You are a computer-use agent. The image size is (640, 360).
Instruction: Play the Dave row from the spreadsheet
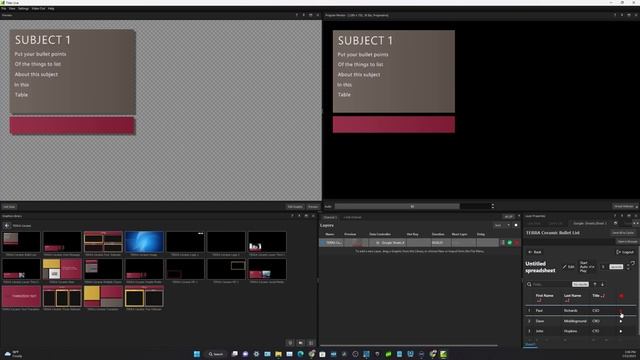click(621, 321)
